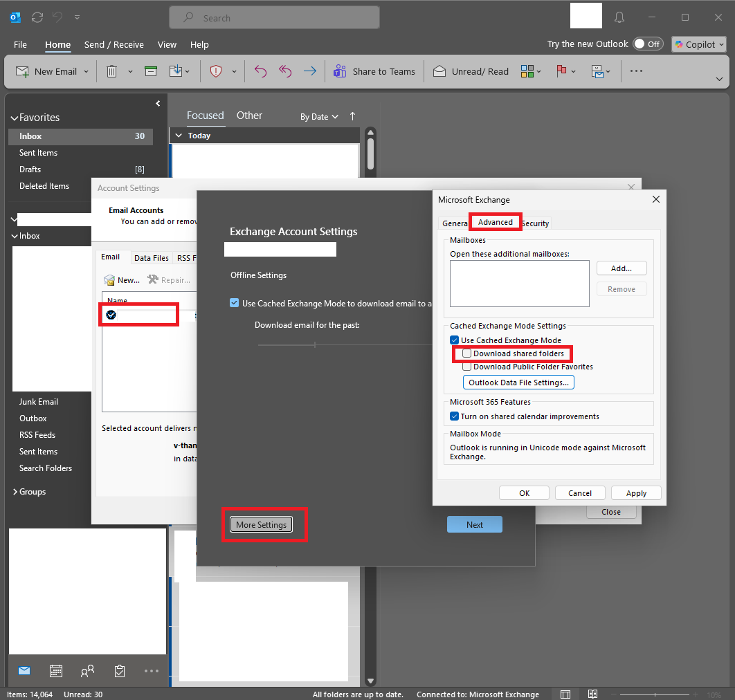Screen dimensions: 735x700
Task: Click the Normal view icon in status bar
Action: click(x=565, y=694)
